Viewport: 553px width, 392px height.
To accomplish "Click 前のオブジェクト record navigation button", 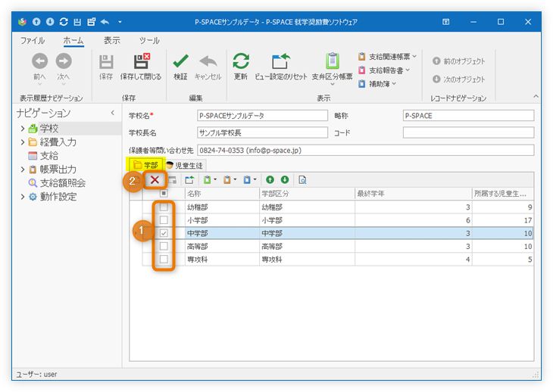I will 459,61.
